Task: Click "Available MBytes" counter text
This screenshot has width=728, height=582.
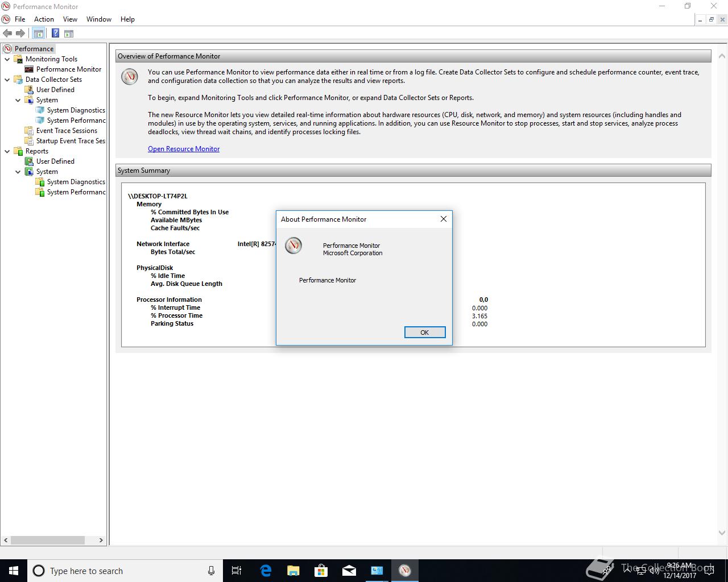Action: coord(176,220)
